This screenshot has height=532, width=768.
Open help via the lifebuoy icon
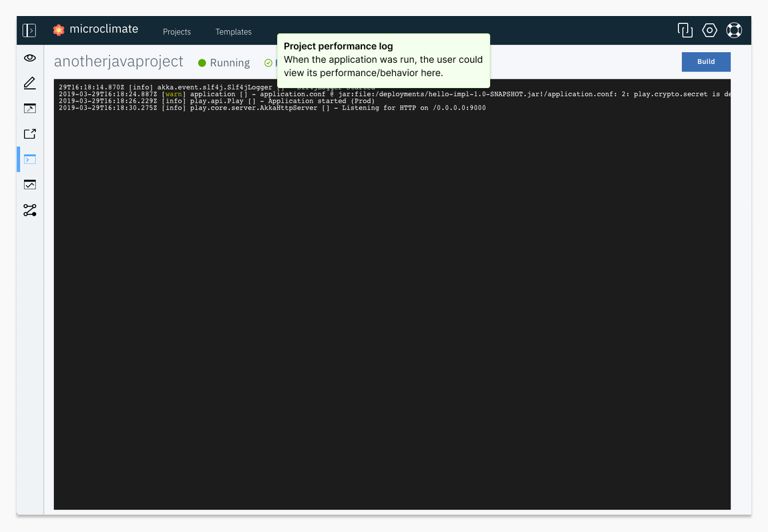[x=734, y=30]
